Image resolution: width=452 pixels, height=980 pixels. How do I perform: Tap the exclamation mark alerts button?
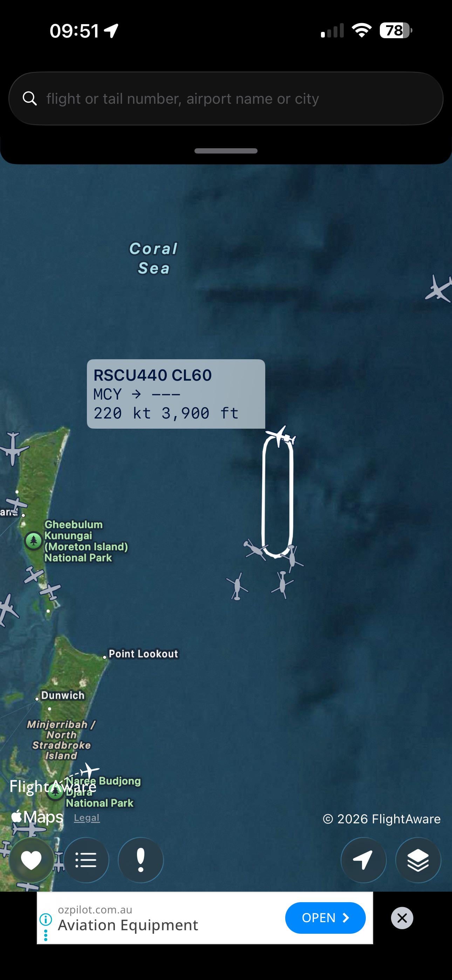pyautogui.click(x=141, y=860)
